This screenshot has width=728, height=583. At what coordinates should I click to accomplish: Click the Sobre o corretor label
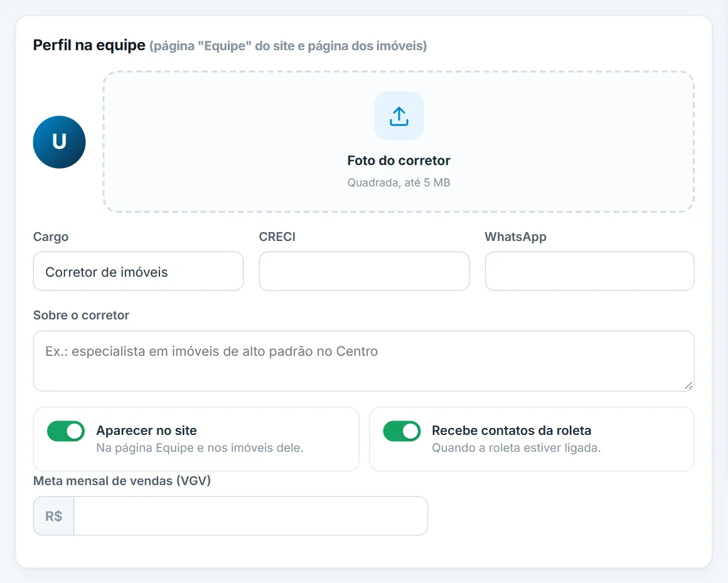(81, 316)
